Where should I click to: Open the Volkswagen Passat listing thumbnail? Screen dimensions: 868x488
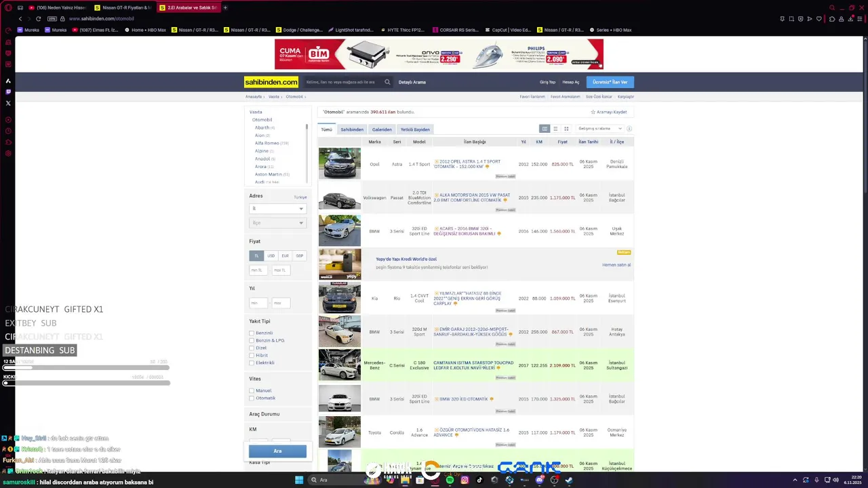click(340, 197)
